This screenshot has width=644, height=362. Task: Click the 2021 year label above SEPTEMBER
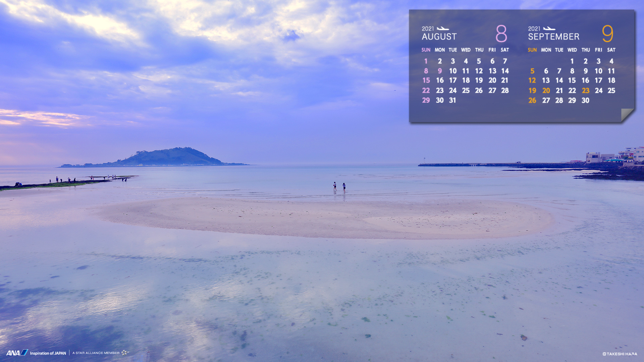click(x=534, y=29)
